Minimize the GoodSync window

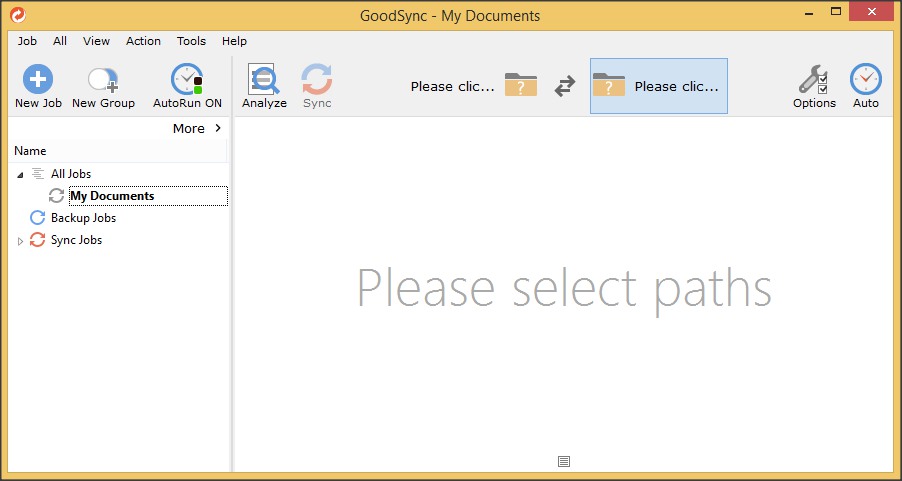pos(809,12)
